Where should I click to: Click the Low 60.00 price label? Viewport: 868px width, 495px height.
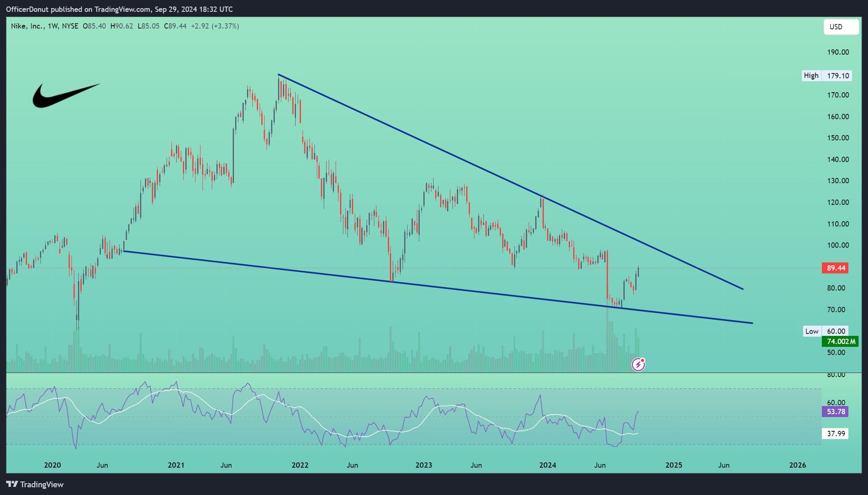(826, 331)
